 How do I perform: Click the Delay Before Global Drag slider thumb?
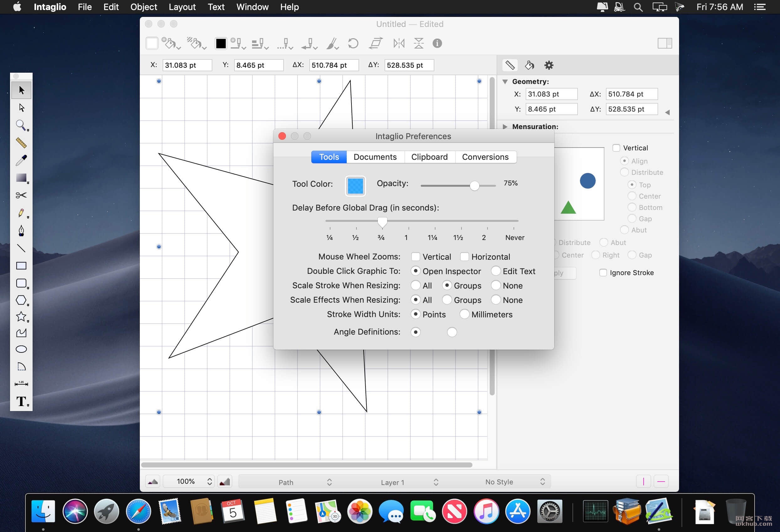coord(382,222)
